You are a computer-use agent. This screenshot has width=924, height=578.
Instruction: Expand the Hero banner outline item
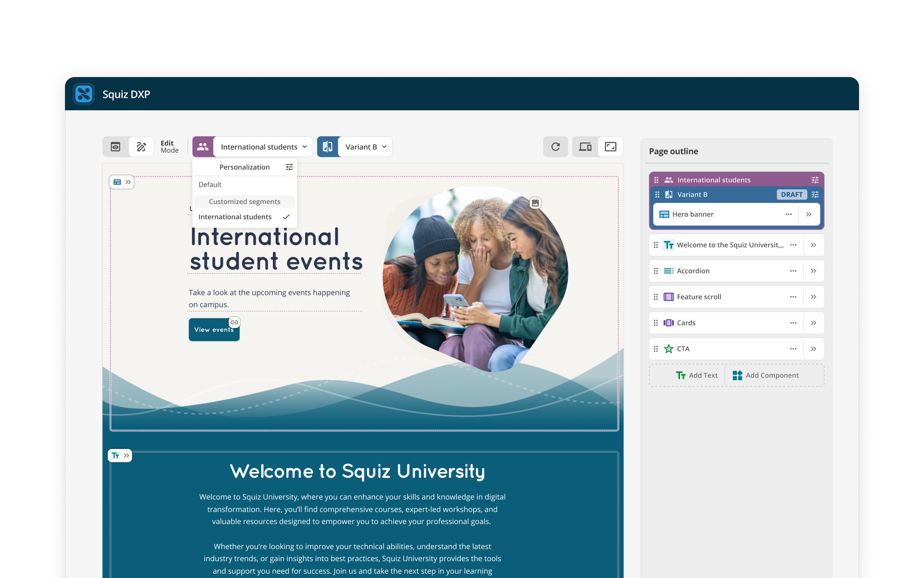coord(809,214)
